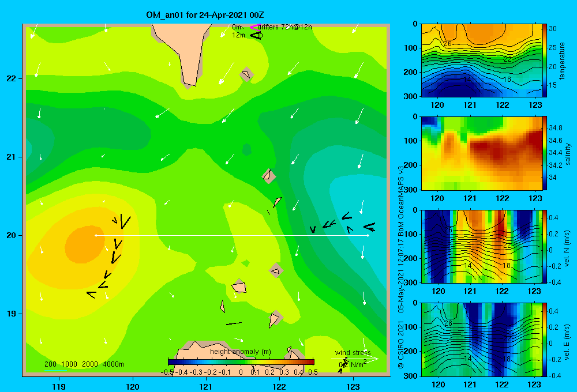Click the salinity colorbar
This screenshot has width=577, height=392.
(544, 153)
